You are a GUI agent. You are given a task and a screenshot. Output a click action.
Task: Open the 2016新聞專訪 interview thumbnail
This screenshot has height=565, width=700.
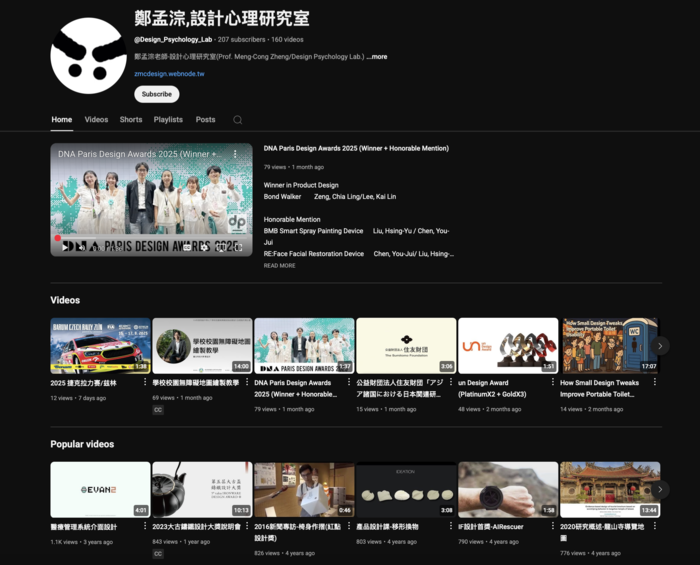click(304, 490)
